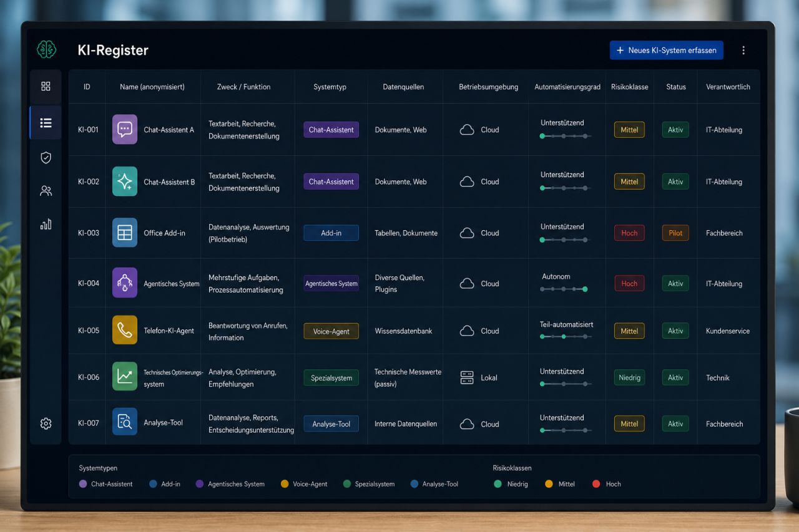Click the Neues KI-System erfassen button
799x532 pixels.
click(667, 51)
